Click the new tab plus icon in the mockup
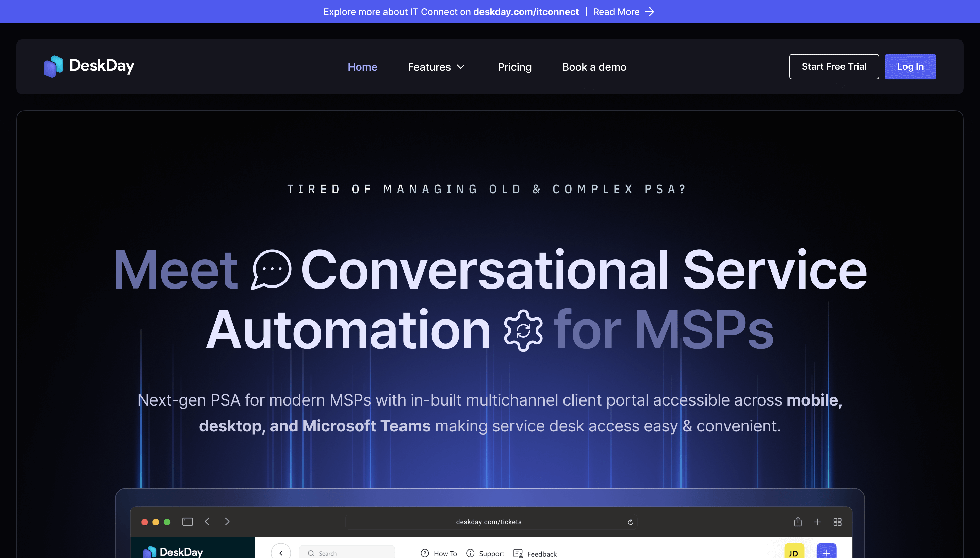This screenshot has height=558, width=980. coord(817,521)
